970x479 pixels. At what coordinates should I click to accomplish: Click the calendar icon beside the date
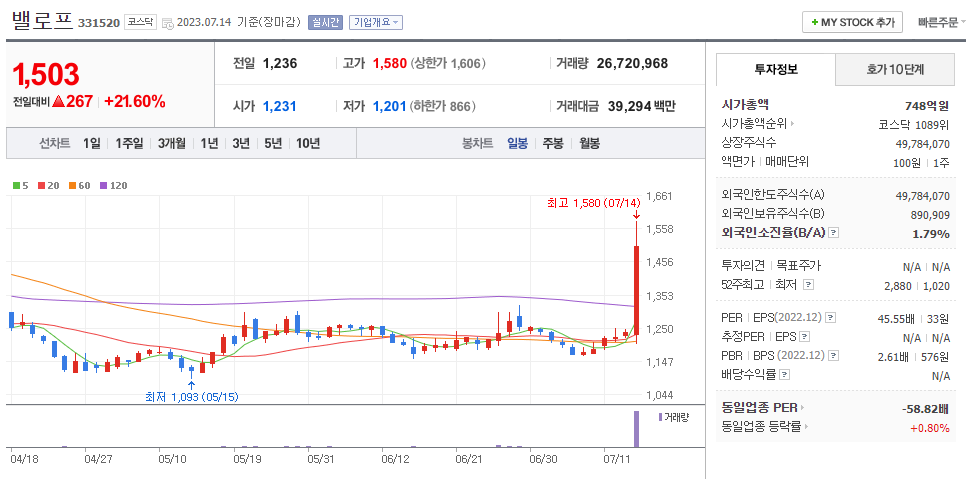point(168,23)
